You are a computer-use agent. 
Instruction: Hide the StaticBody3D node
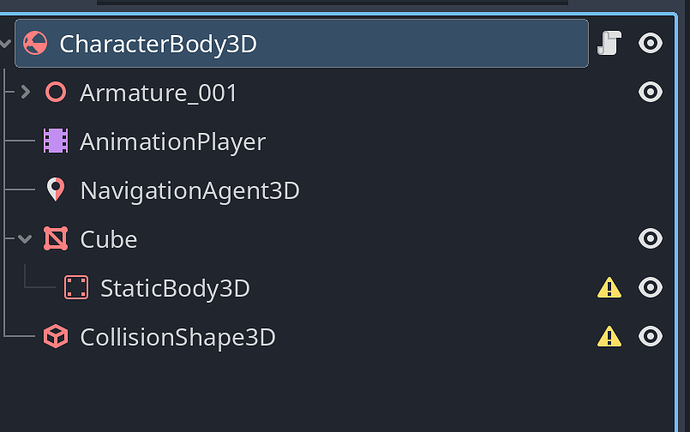(x=650, y=287)
